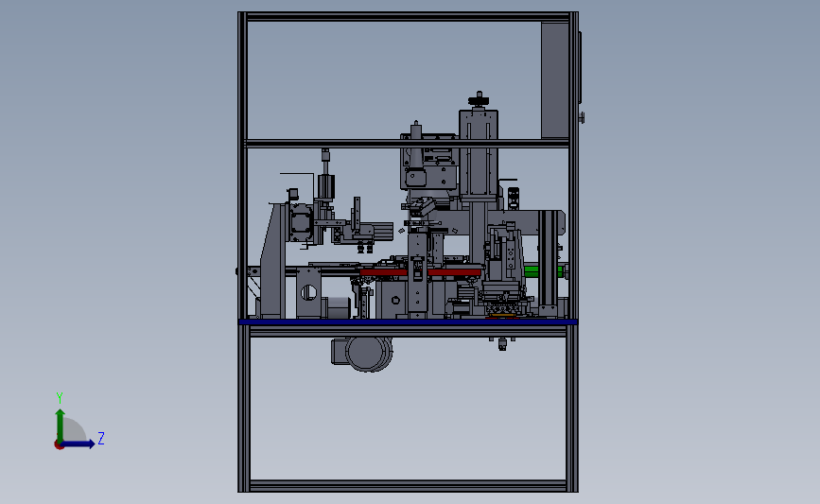Click the blue Z axis arrow of triad
This screenshot has width=820, height=504.
(x=79, y=443)
